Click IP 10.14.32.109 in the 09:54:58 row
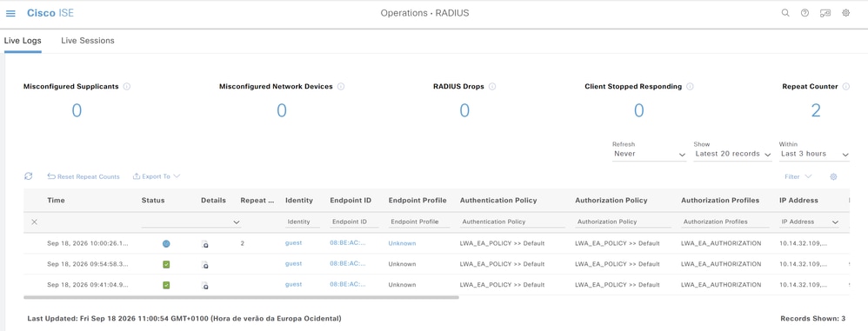The width and height of the screenshot is (868, 331). point(804,264)
